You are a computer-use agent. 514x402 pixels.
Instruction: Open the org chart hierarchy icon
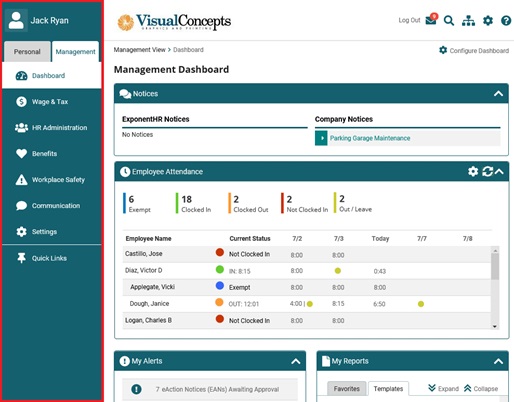pyautogui.click(x=468, y=21)
